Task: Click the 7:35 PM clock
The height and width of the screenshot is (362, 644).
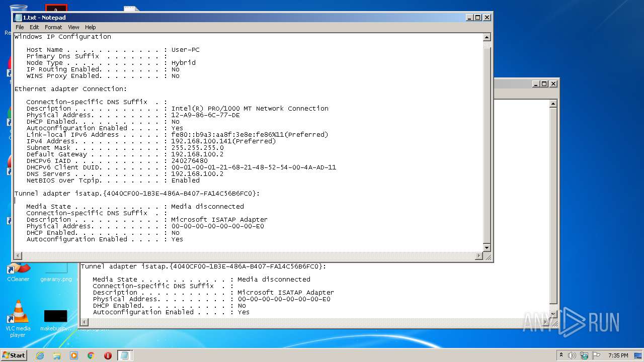Action: (618, 355)
